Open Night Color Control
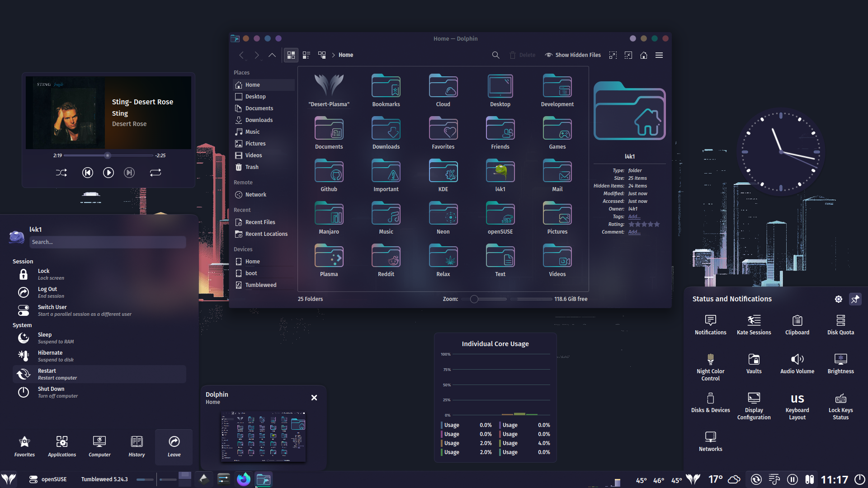Viewport: 868px width, 488px height. click(x=711, y=367)
